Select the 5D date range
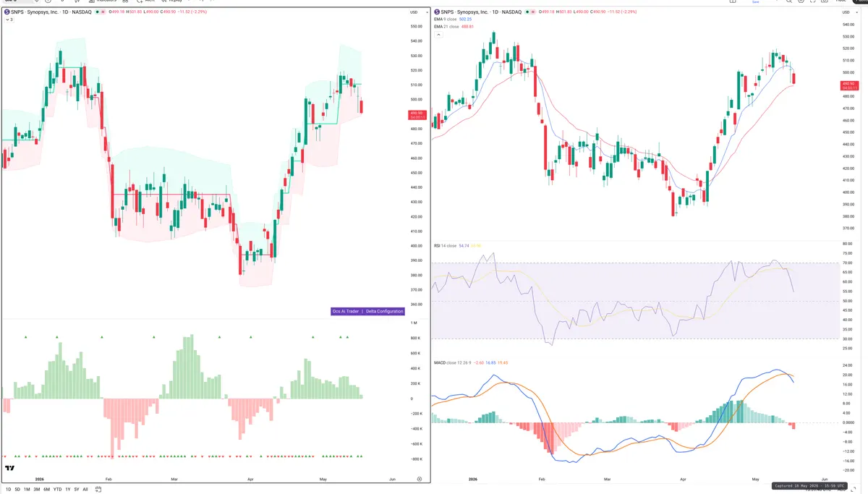 click(17, 489)
